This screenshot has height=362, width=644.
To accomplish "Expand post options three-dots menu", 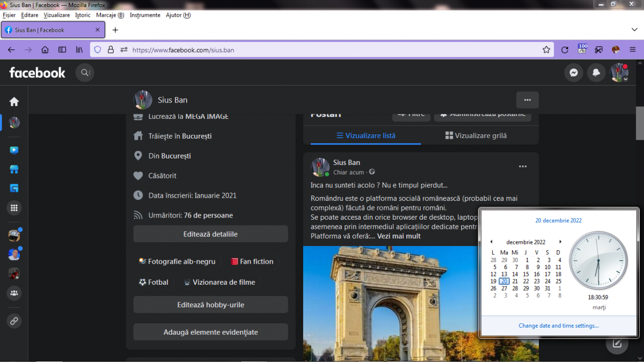I will [523, 166].
